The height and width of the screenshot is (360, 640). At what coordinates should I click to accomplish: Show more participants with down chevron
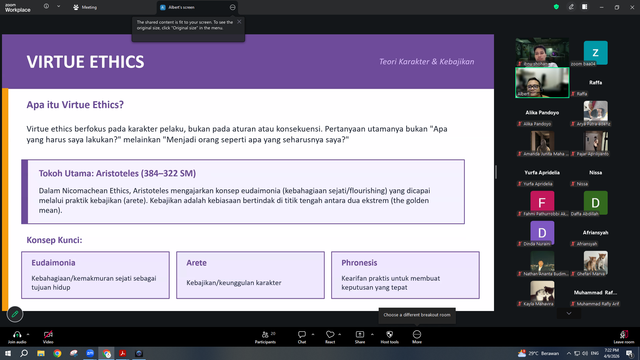click(569, 313)
